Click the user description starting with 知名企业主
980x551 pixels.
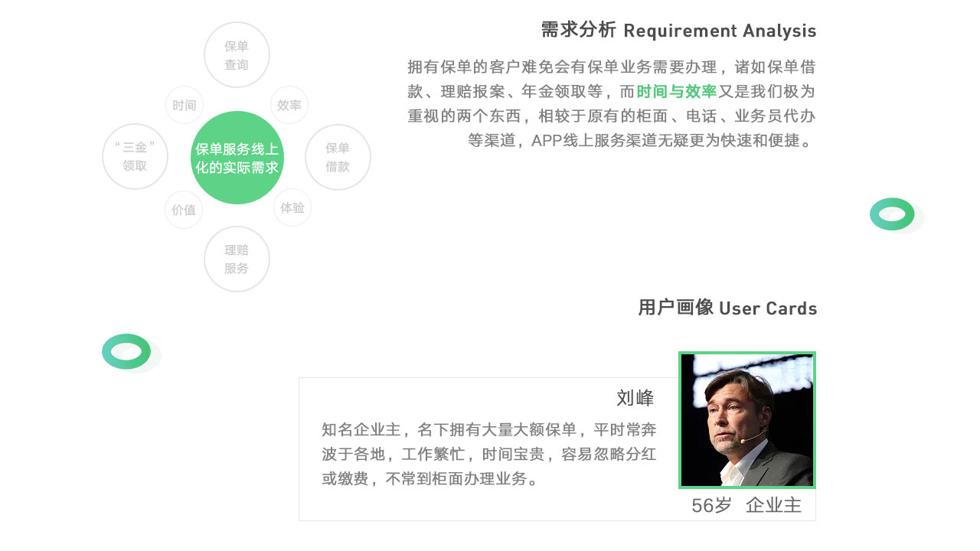point(488,454)
